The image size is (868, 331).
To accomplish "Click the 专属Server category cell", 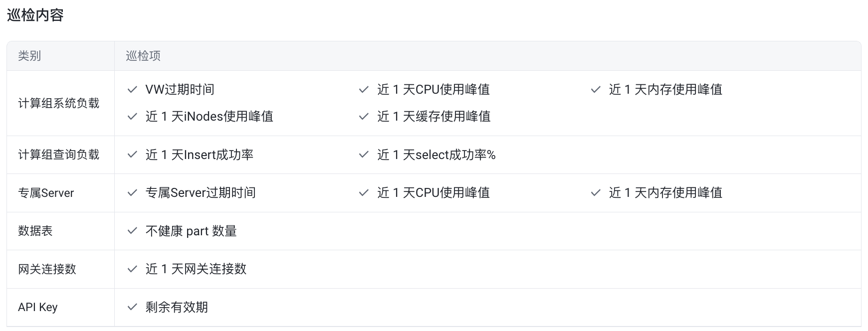I will click(60, 193).
